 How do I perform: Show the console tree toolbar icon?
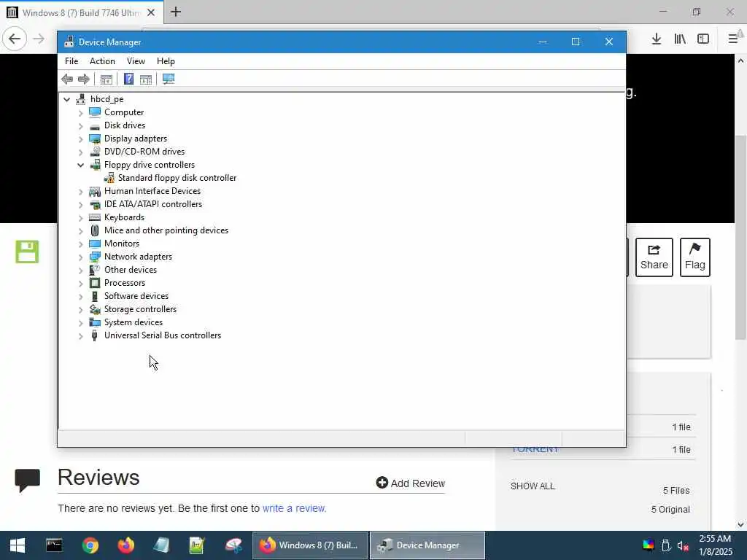(107, 79)
